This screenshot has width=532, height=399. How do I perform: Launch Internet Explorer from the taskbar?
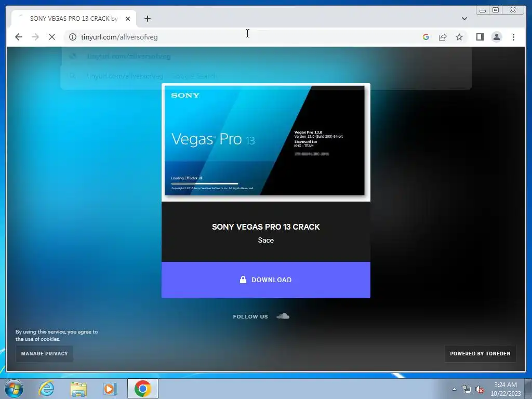click(46, 389)
